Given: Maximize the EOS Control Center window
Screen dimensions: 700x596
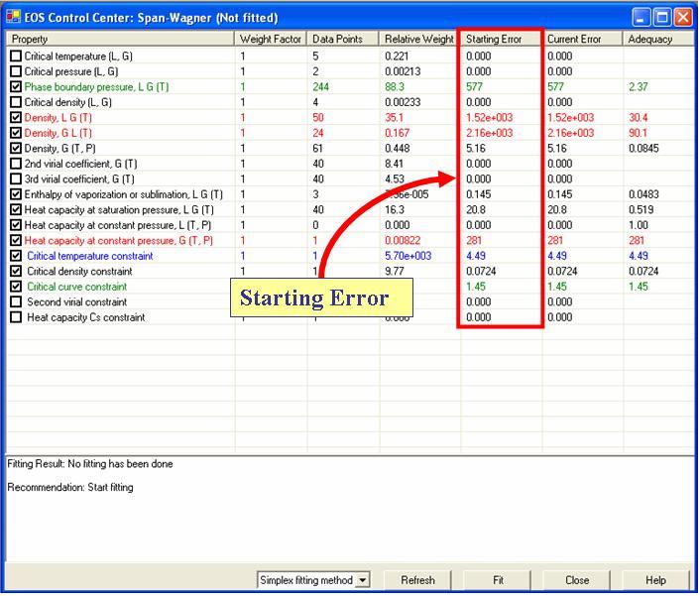Looking at the screenshot, I should pyautogui.click(x=664, y=17).
